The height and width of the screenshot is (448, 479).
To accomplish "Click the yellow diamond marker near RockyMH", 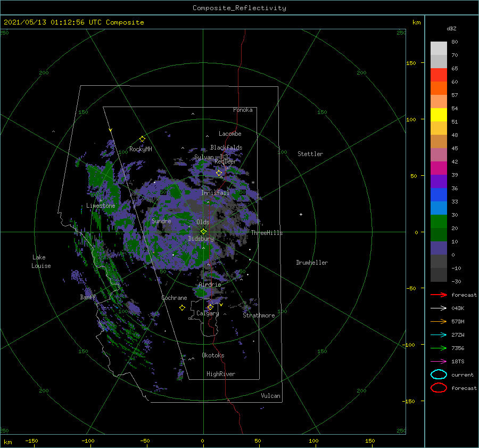I will click(142, 139).
